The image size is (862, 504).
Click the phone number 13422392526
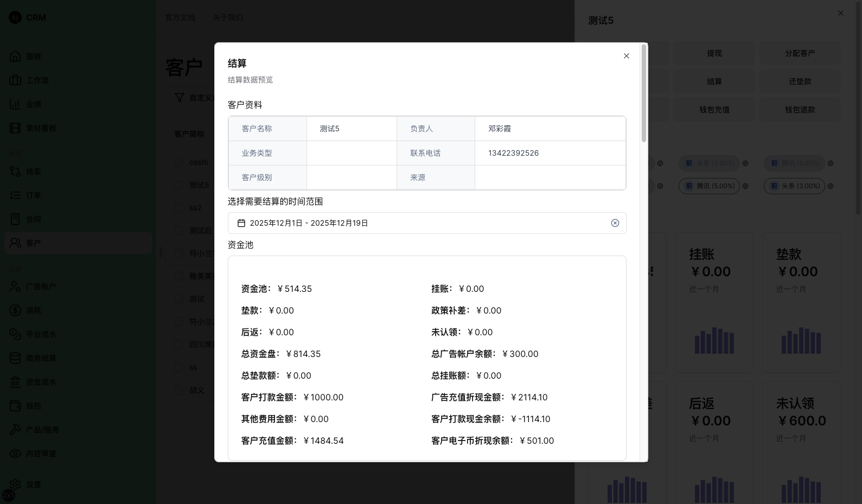click(x=513, y=153)
